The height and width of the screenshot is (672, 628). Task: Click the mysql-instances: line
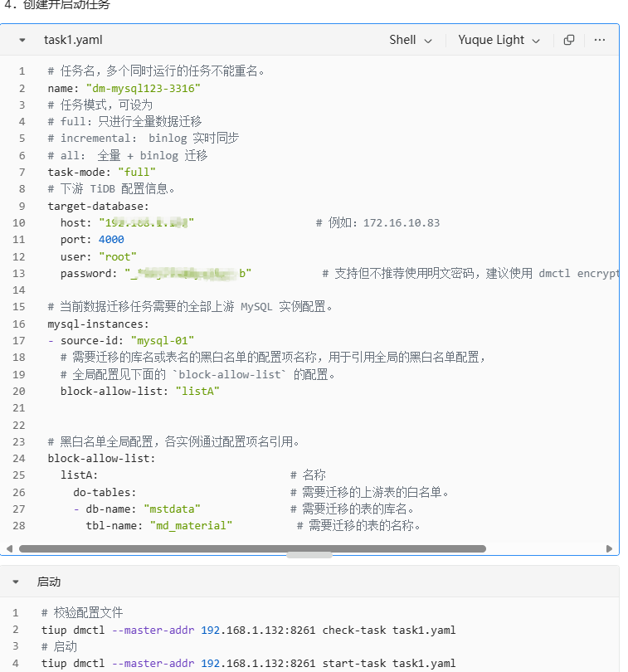pos(98,324)
